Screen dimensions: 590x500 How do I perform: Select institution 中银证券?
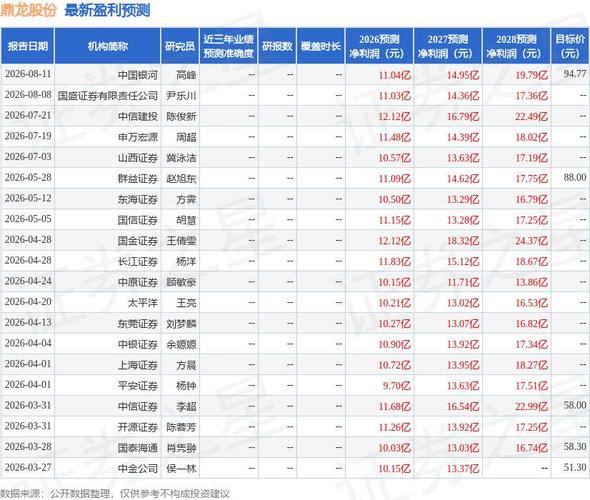click(138, 344)
